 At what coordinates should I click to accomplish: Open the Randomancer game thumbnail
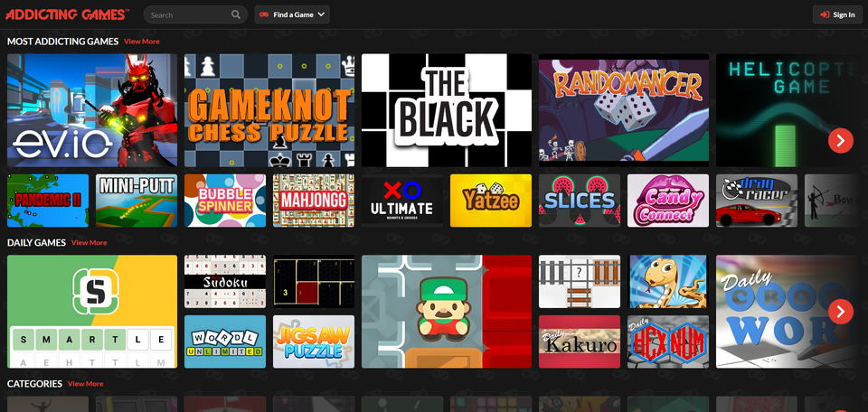pos(624,110)
